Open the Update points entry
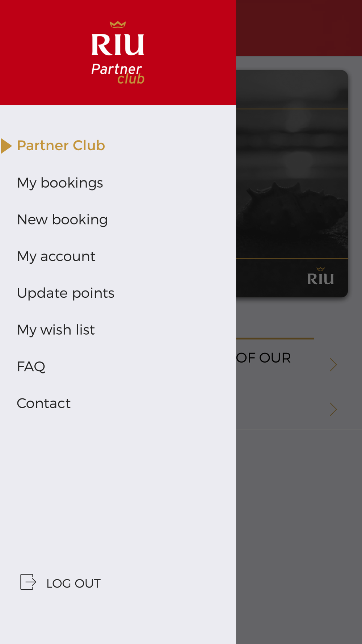362x644 pixels. (x=66, y=293)
